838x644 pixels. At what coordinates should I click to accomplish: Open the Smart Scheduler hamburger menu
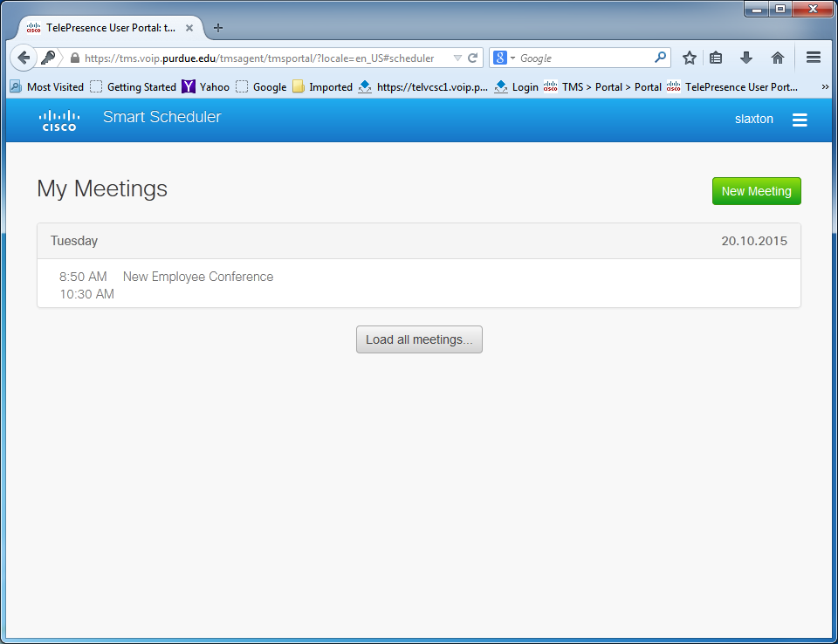pos(799,120)
